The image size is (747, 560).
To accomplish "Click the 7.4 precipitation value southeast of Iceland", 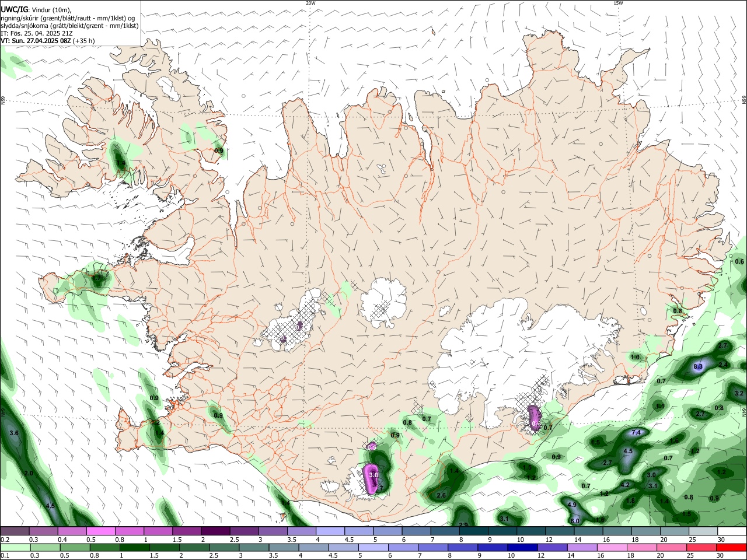I will tap(637, 432).
